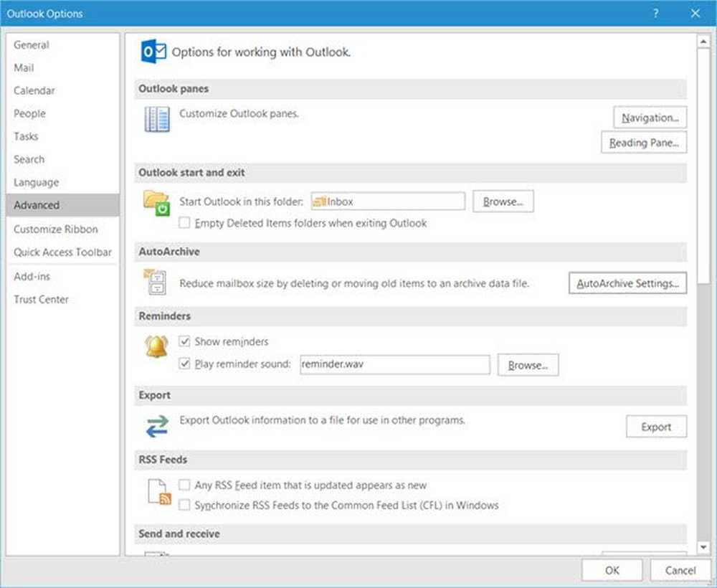The width and height of the screenshot is (717, 588).
Task: Open AutoArchive Settings
Action: [x=627, y=283]
